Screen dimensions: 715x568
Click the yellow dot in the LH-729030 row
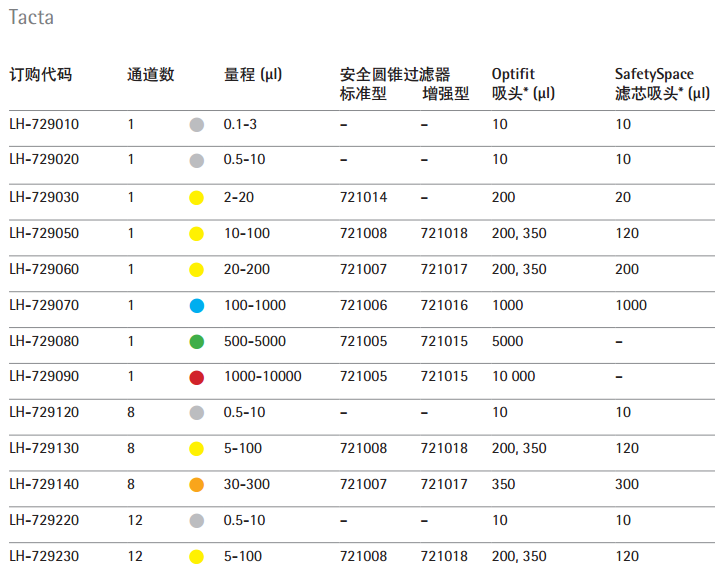click(197, 198)
